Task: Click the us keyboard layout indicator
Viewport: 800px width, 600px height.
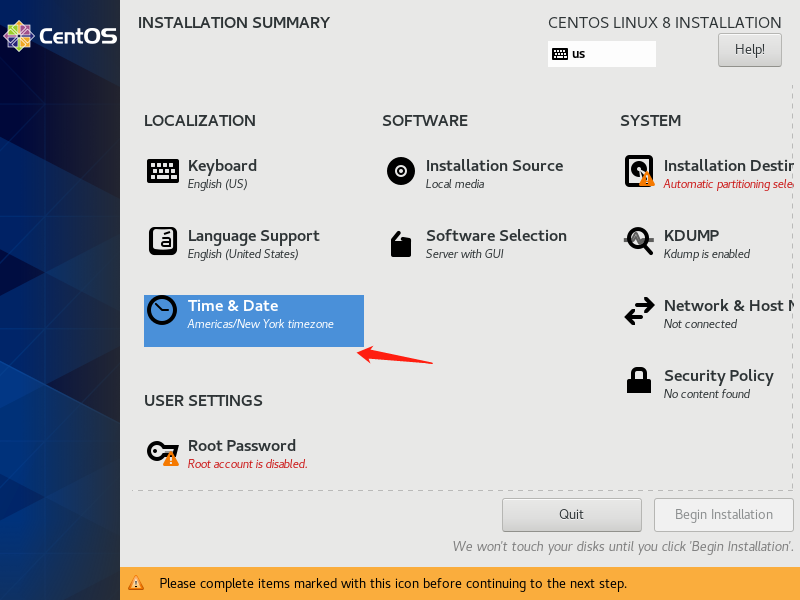Action: pos(602,54)
